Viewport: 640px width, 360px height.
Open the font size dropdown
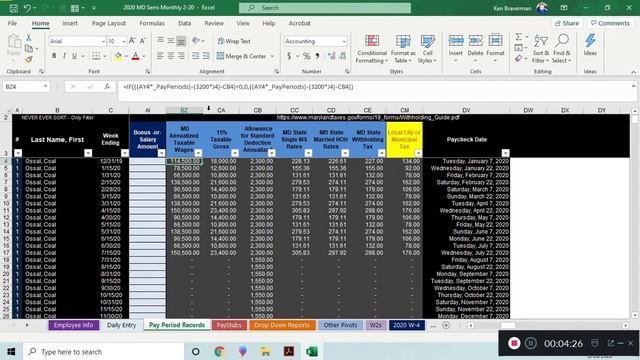point(123,41)
